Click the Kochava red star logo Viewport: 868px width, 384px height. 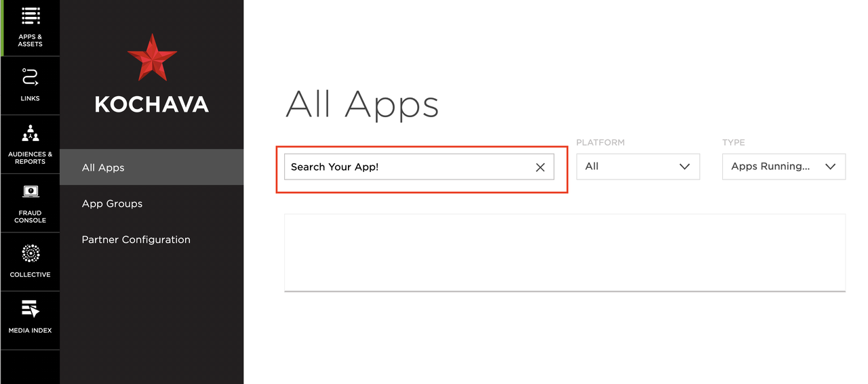pos(152,58)
